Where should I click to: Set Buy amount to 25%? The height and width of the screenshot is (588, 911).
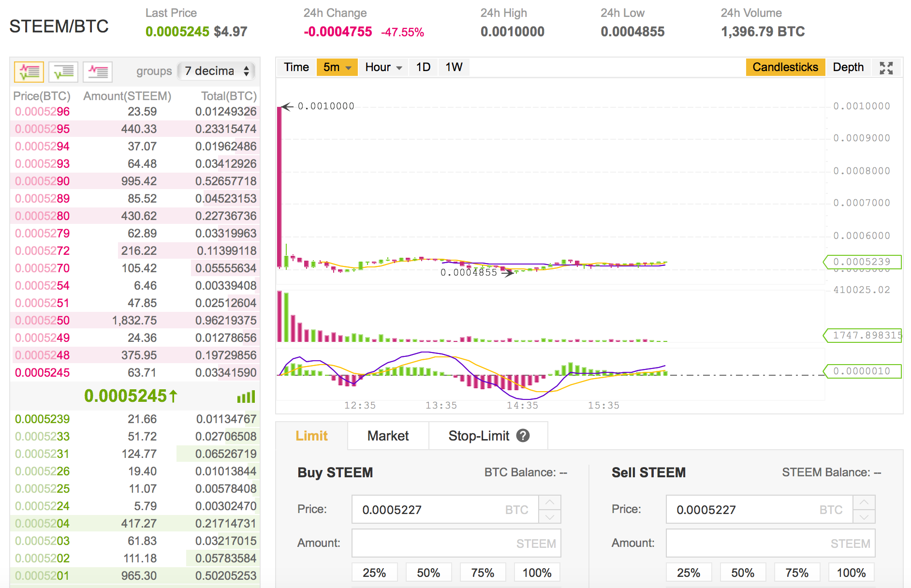(374, 573)
